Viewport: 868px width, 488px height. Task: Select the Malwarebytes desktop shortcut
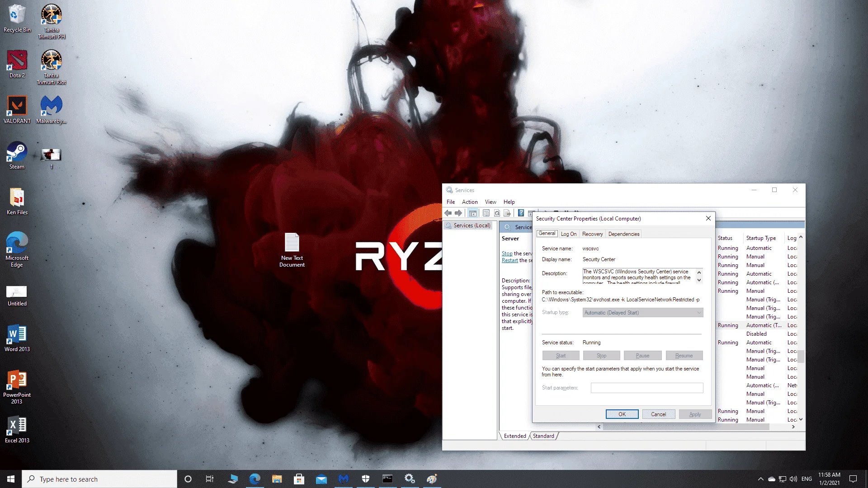click(52, 109)
